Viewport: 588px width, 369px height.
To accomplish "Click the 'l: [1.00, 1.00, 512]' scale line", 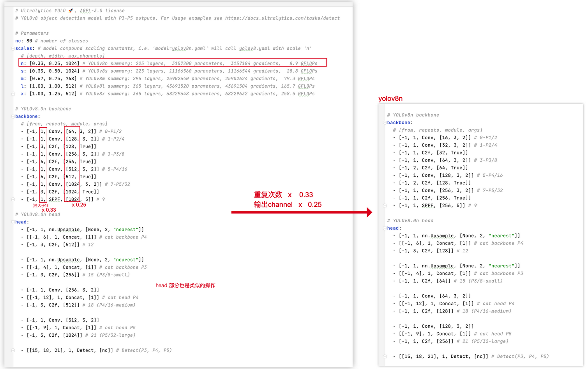I will [168, 86].
